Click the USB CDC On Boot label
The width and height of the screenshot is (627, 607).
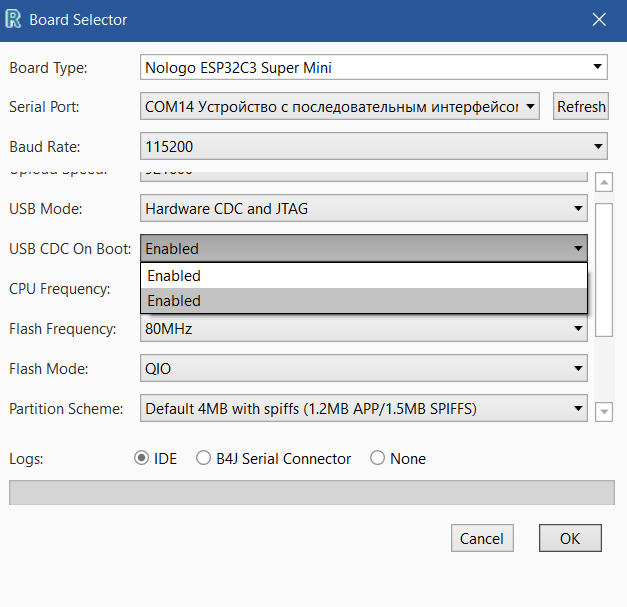70,249
